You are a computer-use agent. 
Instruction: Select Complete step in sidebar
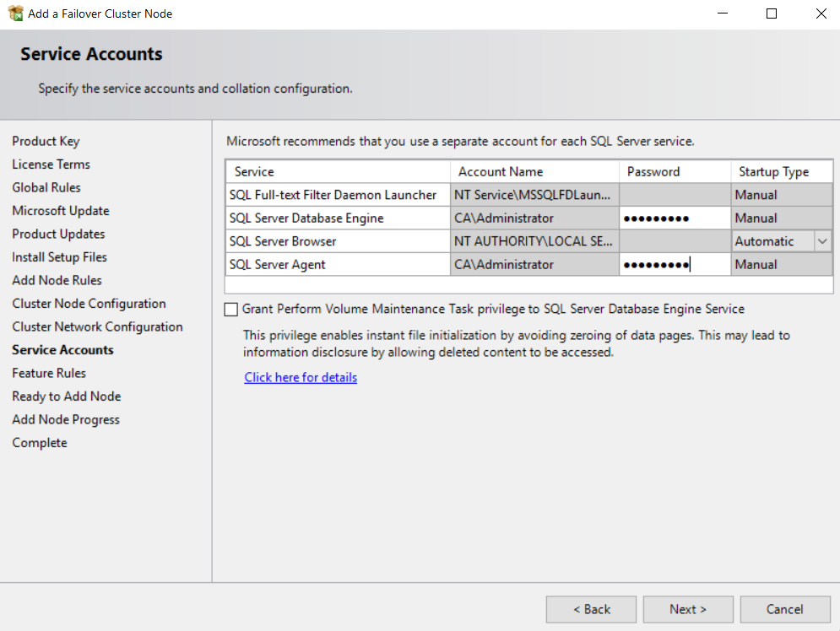pos(40,443)
